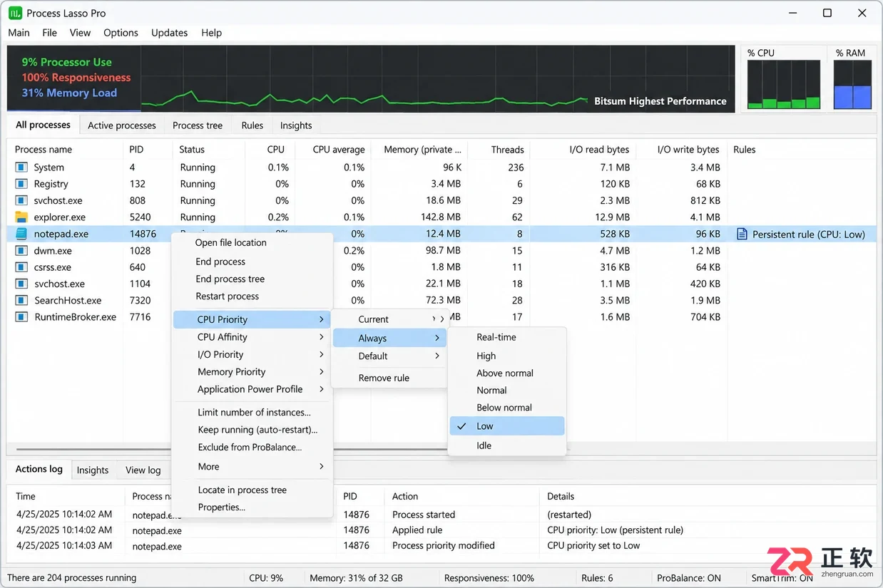Sort by the CPU average column header
883x588 pixels.
[339, 150]
